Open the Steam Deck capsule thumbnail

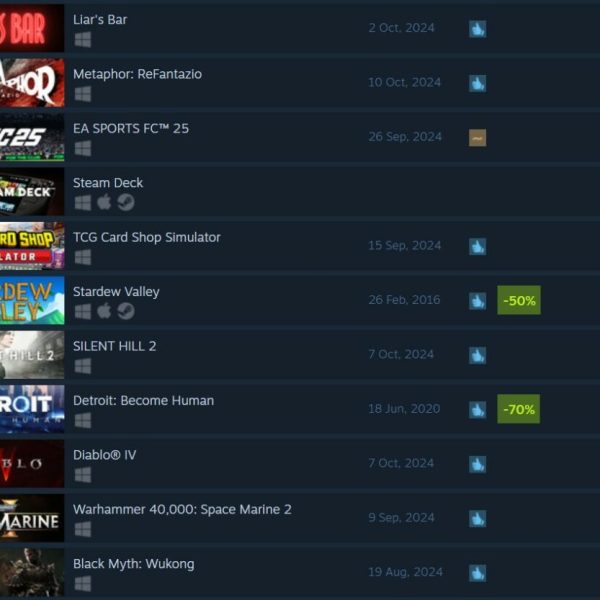tap(32, 191)
